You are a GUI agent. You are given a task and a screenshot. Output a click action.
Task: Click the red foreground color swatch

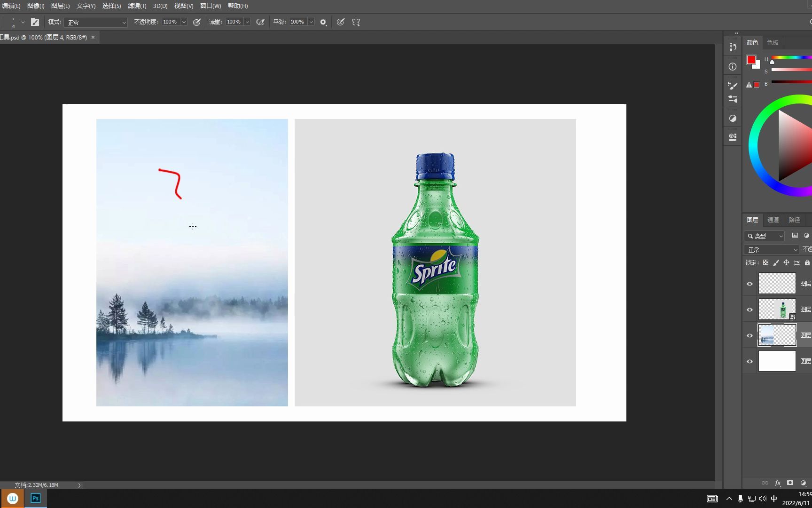751,60
